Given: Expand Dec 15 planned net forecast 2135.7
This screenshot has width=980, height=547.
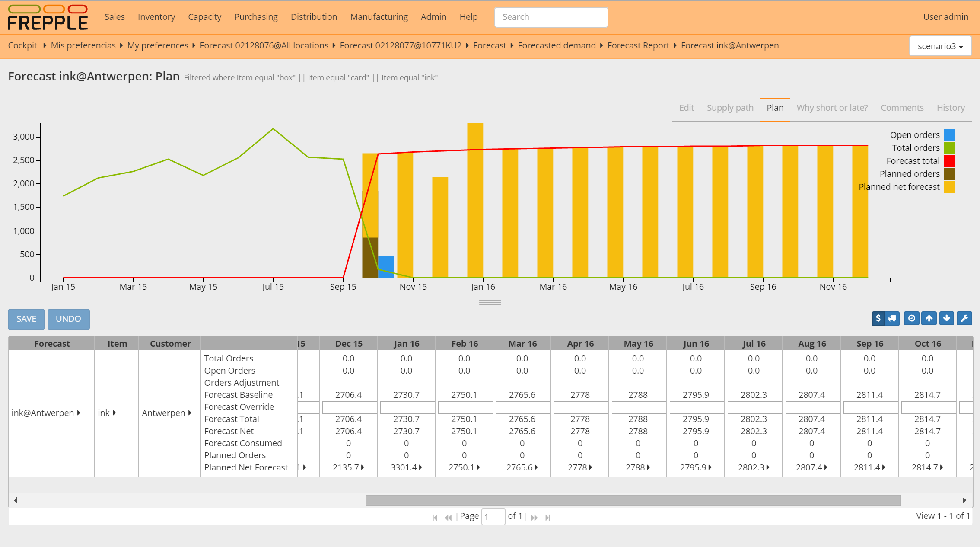Looking at the screenshot, I should tap(363, 467).
